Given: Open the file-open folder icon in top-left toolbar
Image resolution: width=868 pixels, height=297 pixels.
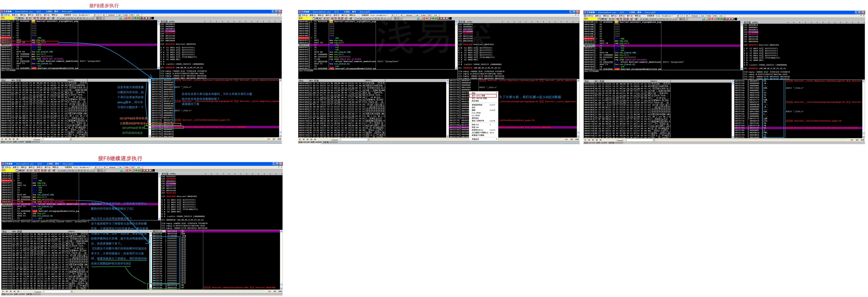Looking at the screenshot, I should 16,18.
